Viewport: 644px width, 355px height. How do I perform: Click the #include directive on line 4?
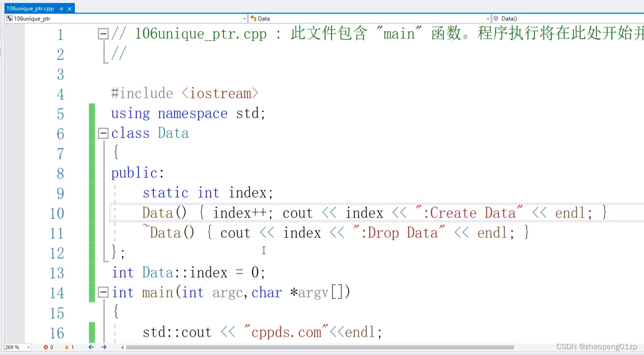point(142,93)
